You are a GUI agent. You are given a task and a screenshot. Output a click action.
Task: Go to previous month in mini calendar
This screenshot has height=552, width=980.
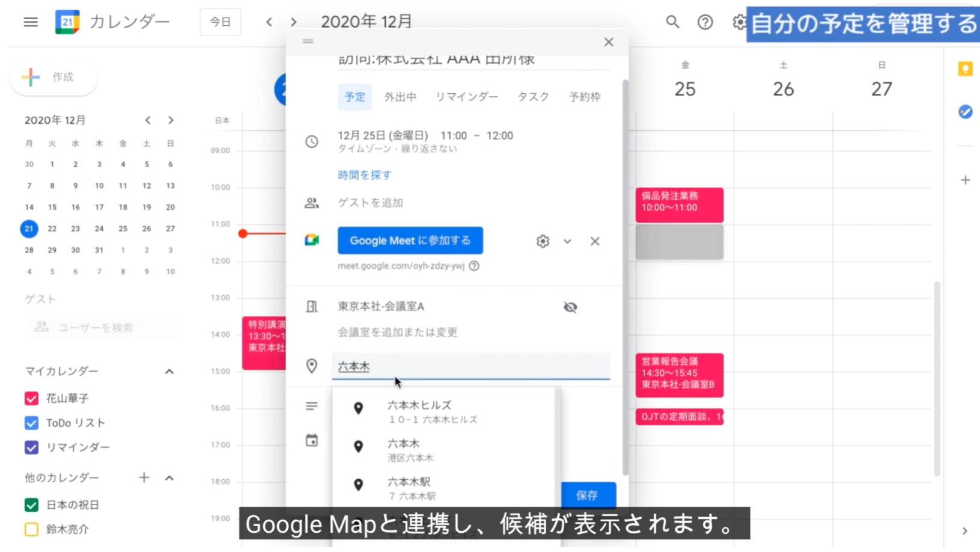pyautogui.click(x=148, y=120)
